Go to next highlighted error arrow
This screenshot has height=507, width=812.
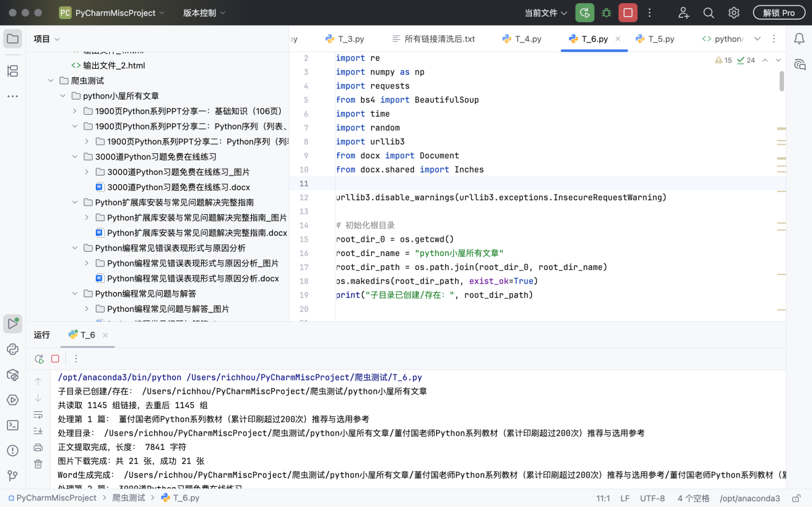click(778, 60)
